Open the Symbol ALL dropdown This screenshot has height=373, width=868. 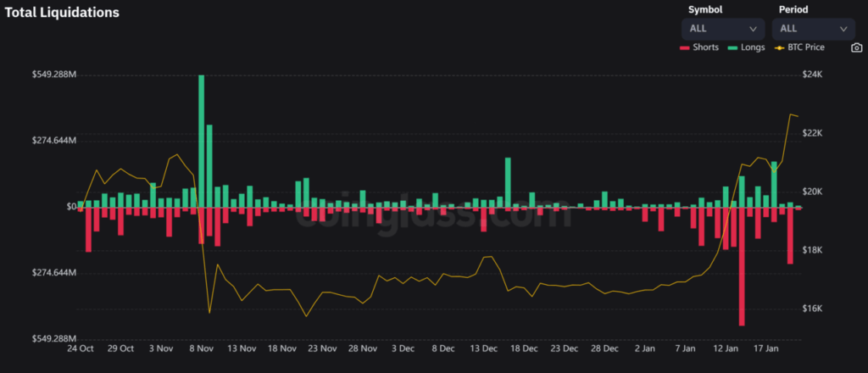[723, 29]
